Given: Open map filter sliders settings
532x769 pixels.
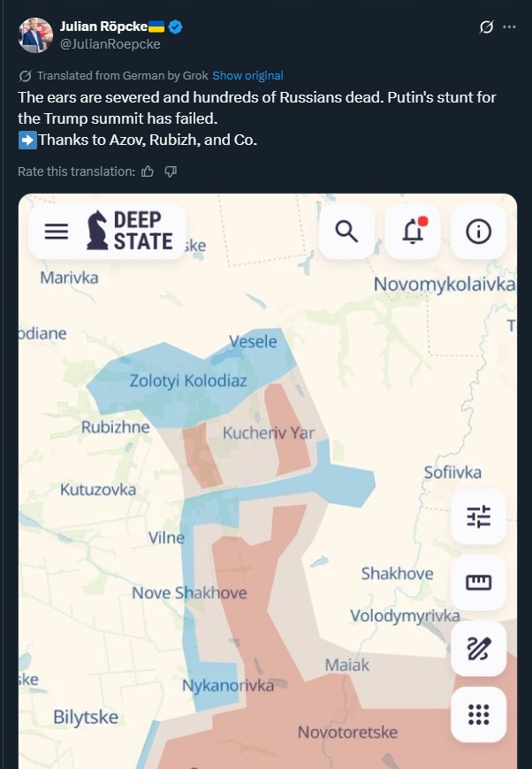Looking at the screenshot, I should coord(478,516).
